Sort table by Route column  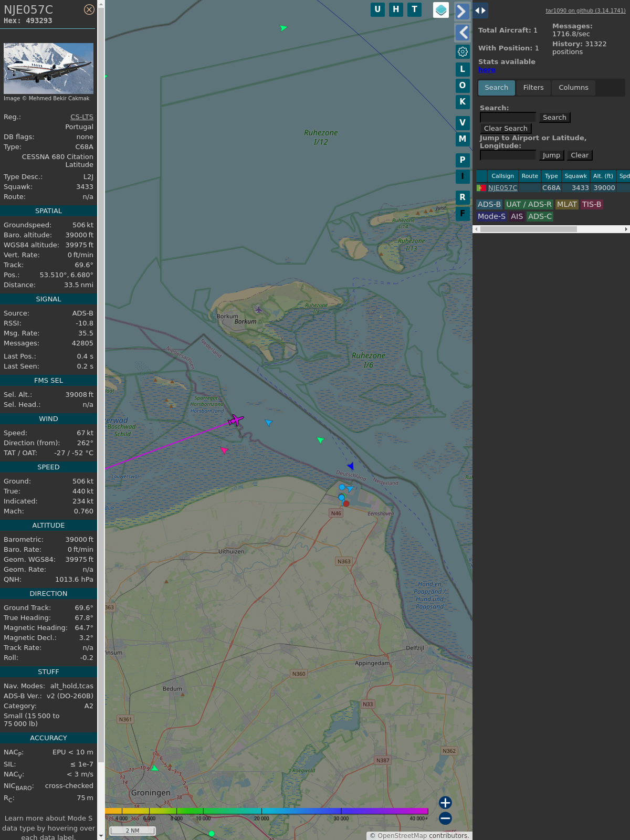point(530,176)
